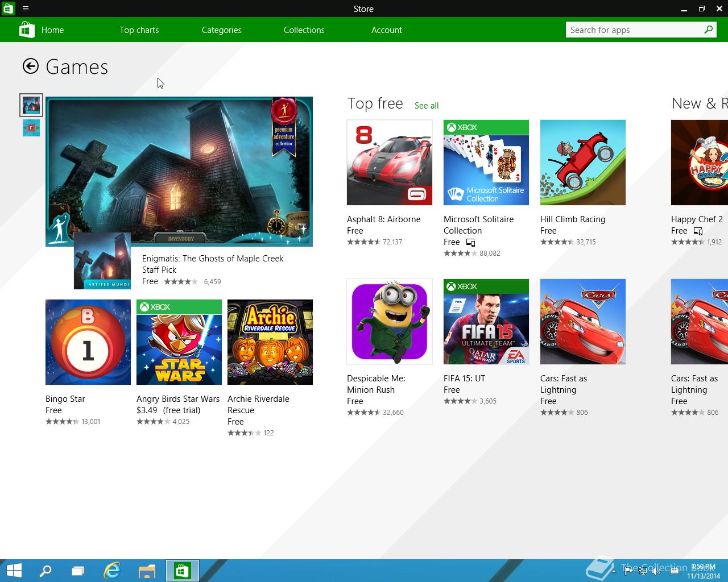Open the hamburger menu in title bar

[26, 9]
